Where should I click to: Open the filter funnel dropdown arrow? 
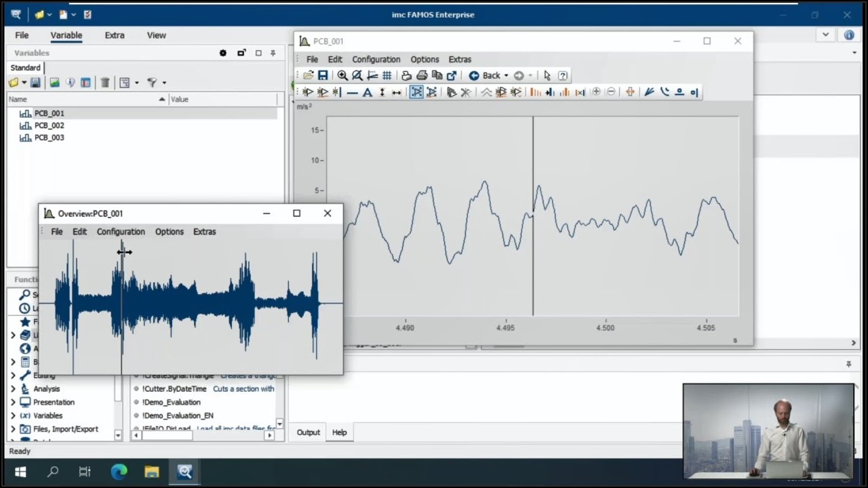163,83
